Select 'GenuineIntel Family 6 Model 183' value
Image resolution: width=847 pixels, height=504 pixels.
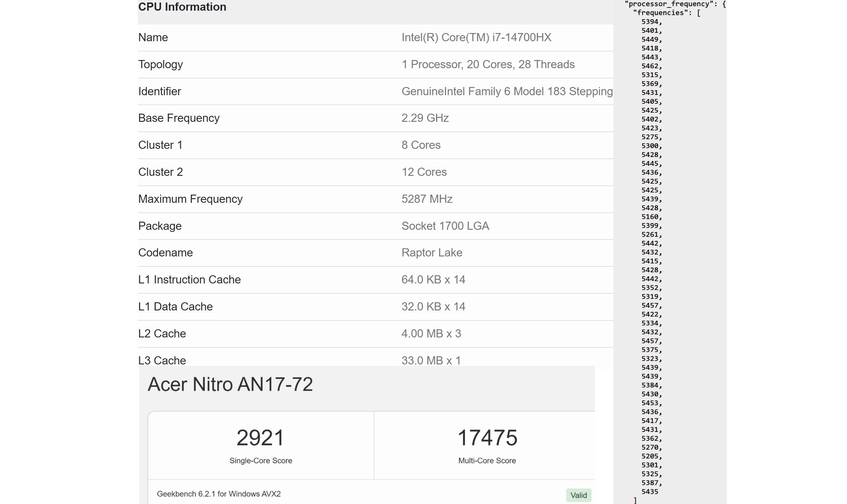[483, 91]
